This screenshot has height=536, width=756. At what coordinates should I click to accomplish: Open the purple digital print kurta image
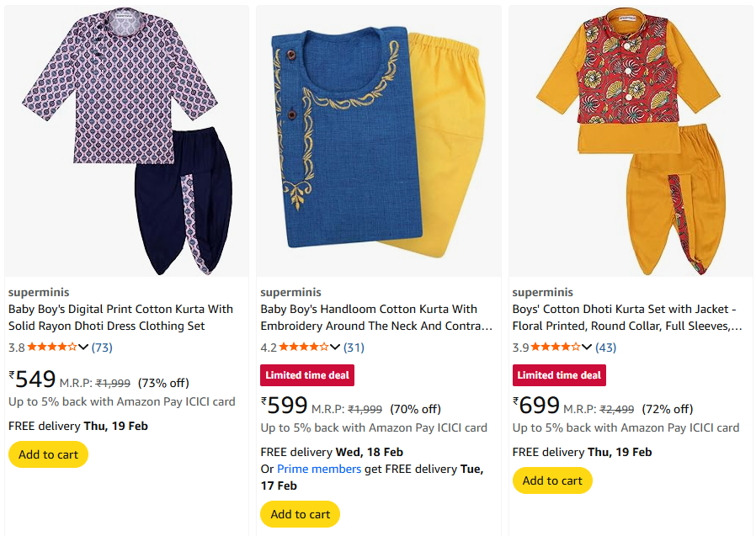[x=126, y=141]
